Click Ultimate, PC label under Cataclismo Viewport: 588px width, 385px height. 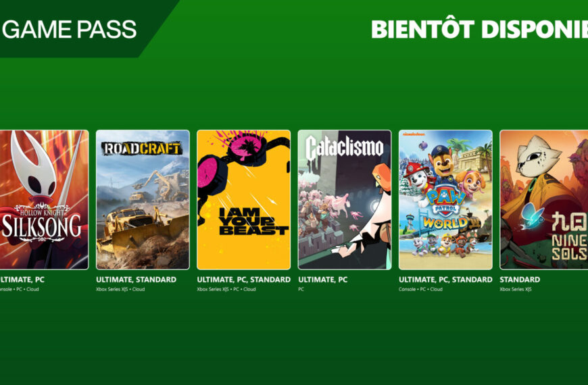click(x=323, y=279)
